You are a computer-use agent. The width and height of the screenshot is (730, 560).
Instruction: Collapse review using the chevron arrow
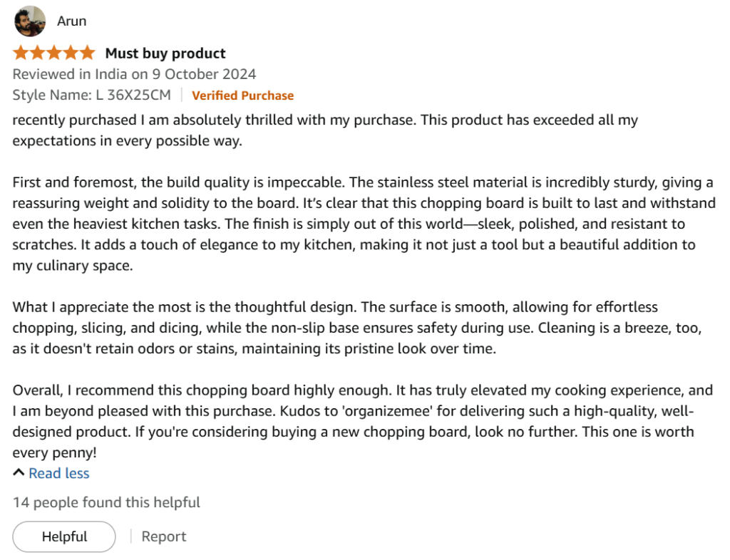19,473
